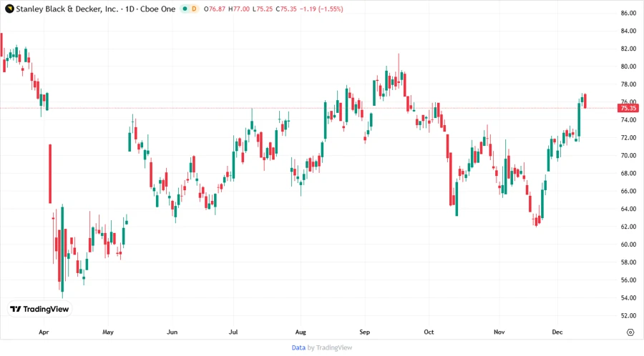Click the Oct label on time axis
This screenshot has width=644, height=356.
click(x=429, y=332)
